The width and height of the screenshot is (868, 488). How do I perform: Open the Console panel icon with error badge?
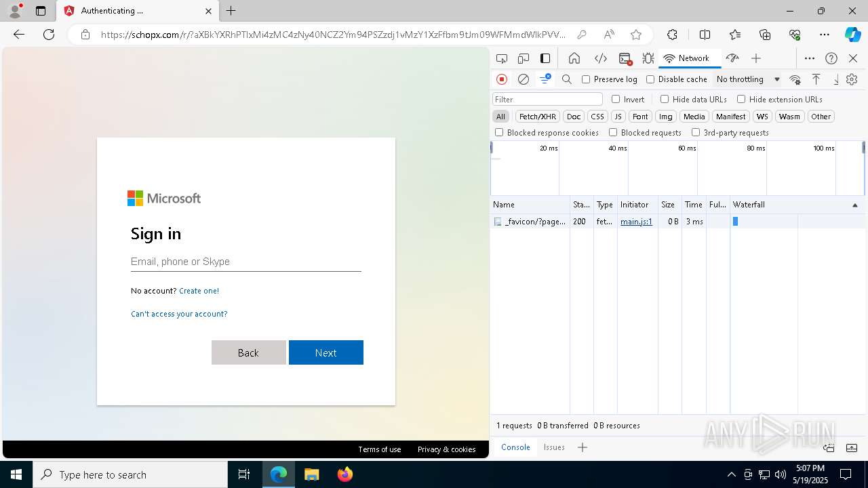625,58
